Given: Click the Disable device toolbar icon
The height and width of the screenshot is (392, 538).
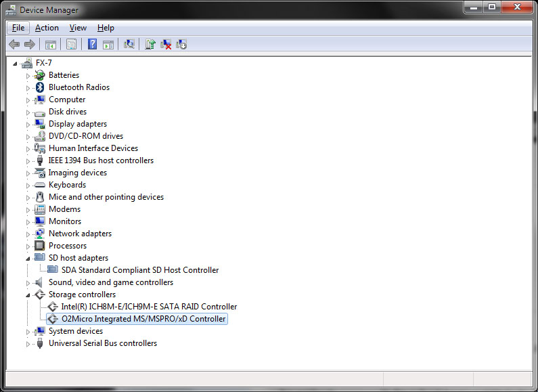Looking at the screenshot, I should tap(181, 44).
